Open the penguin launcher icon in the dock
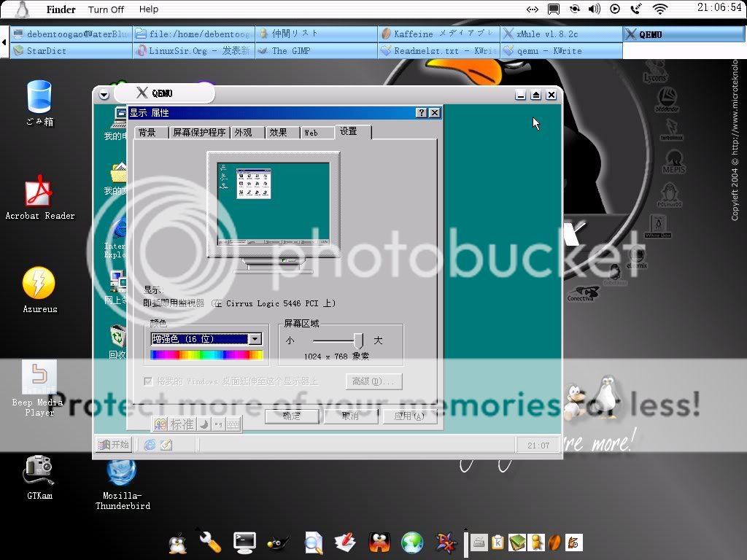The height and width of the screenshot is (560, 747). pos(178,542)
